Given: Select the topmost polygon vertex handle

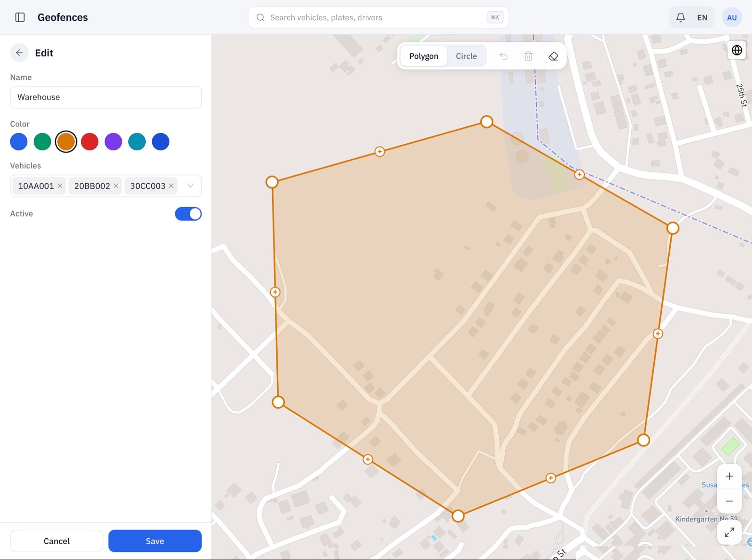Looking at the screenshot, I should tap(487, 122).
